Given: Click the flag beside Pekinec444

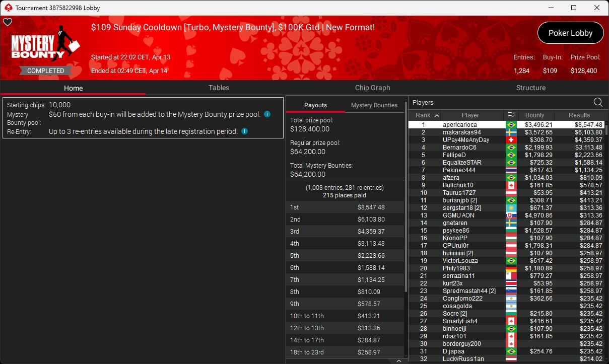Looking at the screenshot, I should pyautogui.click(x=511, y=170).
